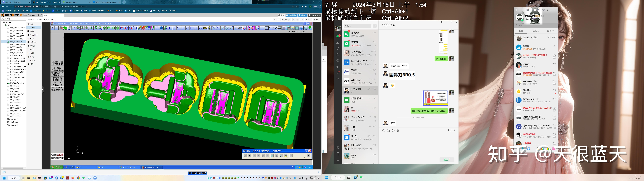Open the 概要 menu item

click(x=34, y=24)
